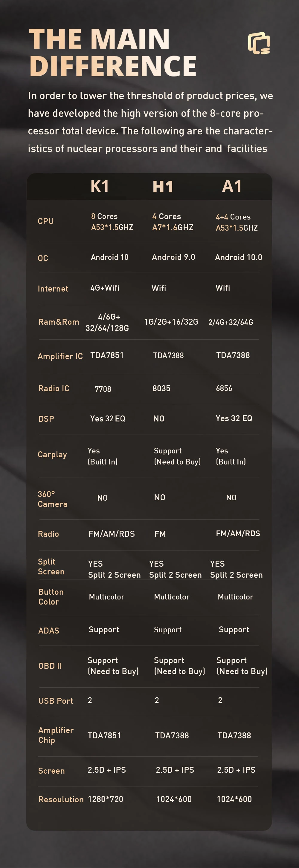Click the OBD II row label
299x868 pixels.
coord(50,666)
